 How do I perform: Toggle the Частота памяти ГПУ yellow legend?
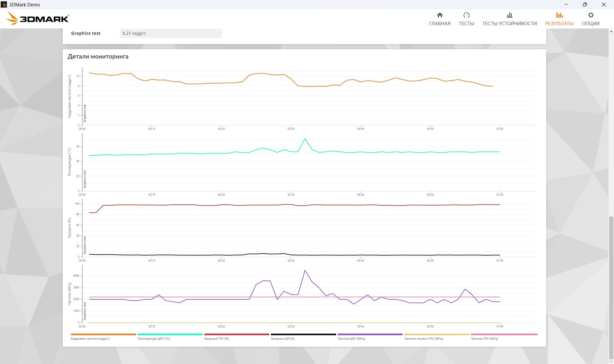point(437,335)
